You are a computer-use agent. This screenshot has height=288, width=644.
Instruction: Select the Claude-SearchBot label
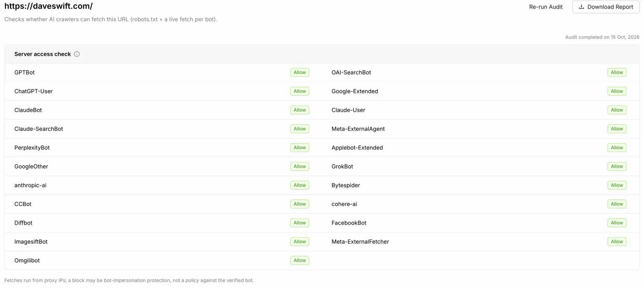(x=39, y=129)
